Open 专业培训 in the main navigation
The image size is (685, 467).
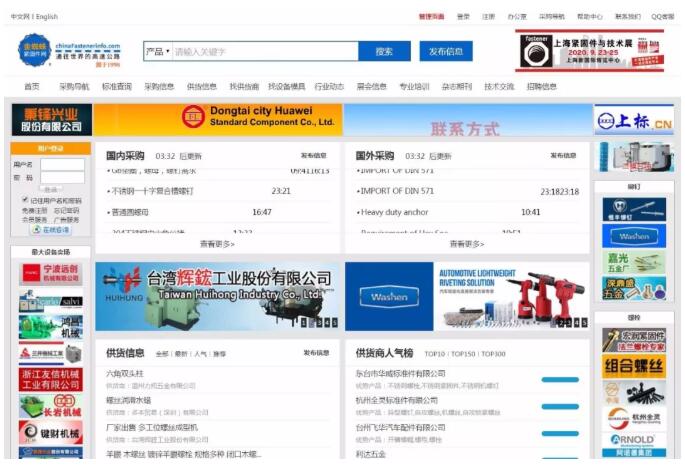click(x=414, y=86)
